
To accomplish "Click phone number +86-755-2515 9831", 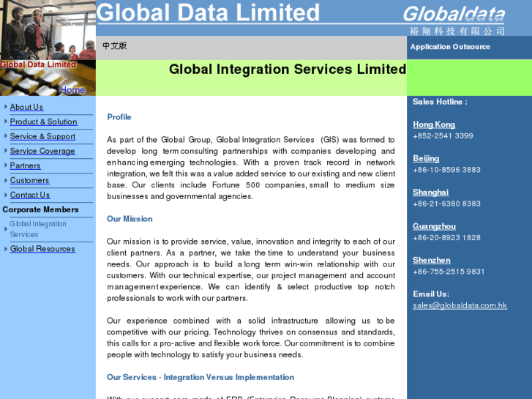I will point(449,272).
